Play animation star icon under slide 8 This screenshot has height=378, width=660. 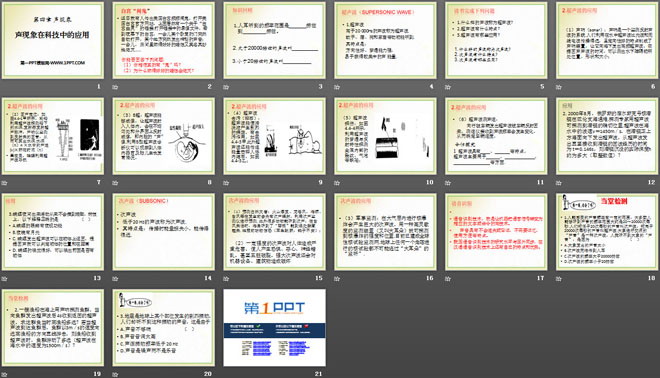[115, 183]
